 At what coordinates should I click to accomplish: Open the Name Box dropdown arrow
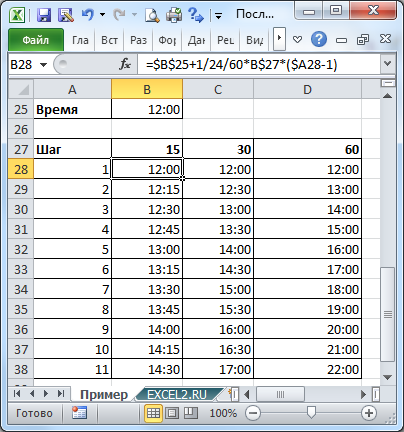coord(44,64)
